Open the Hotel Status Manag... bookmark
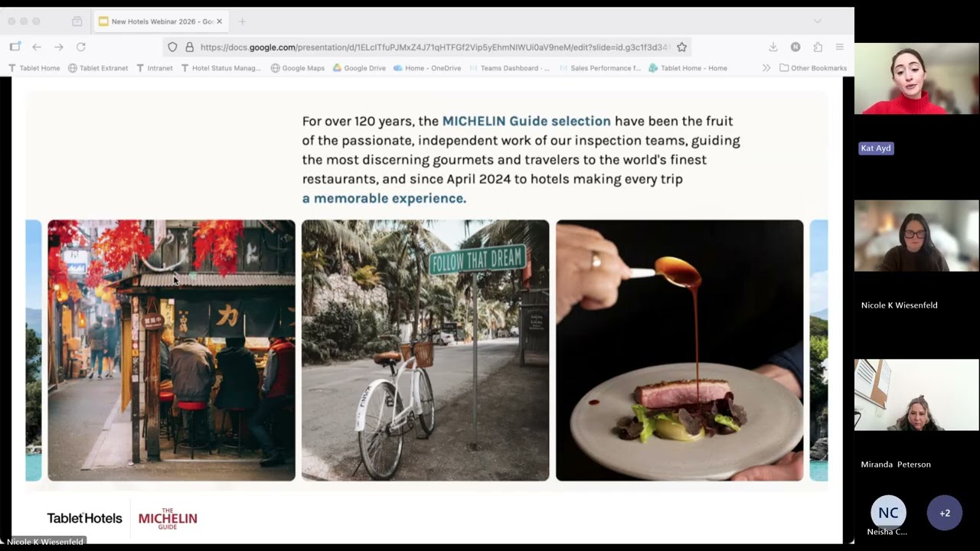The image size is (980, 551). click(220, 68)
